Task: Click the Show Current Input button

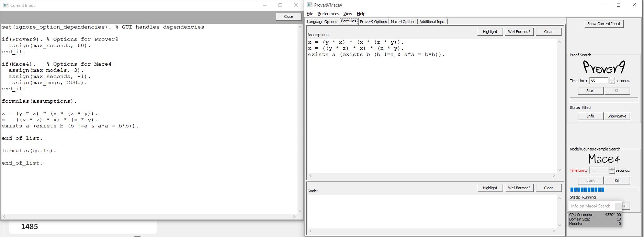Action: pyautogui.click(x=603, y=24)
